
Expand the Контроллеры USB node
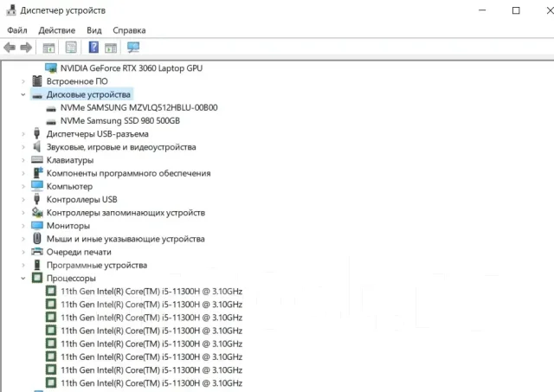[x=23, y=200]
